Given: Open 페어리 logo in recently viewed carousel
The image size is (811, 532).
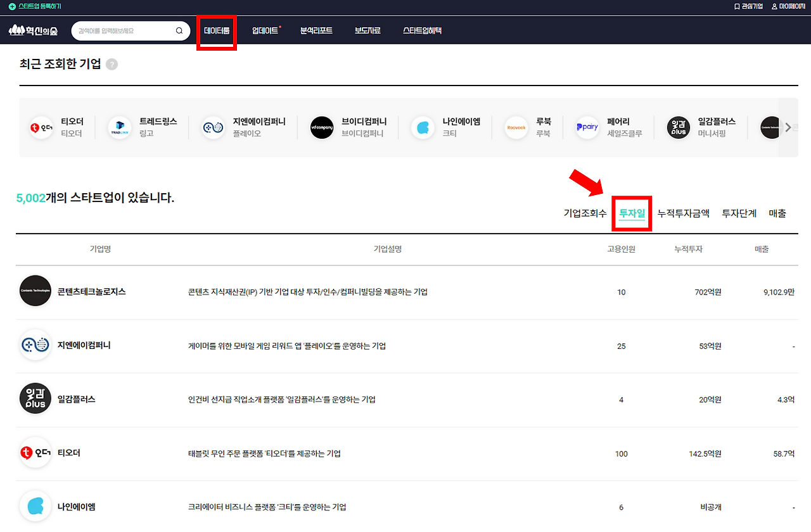Looking at the screenshot, I should pos(587,127).
